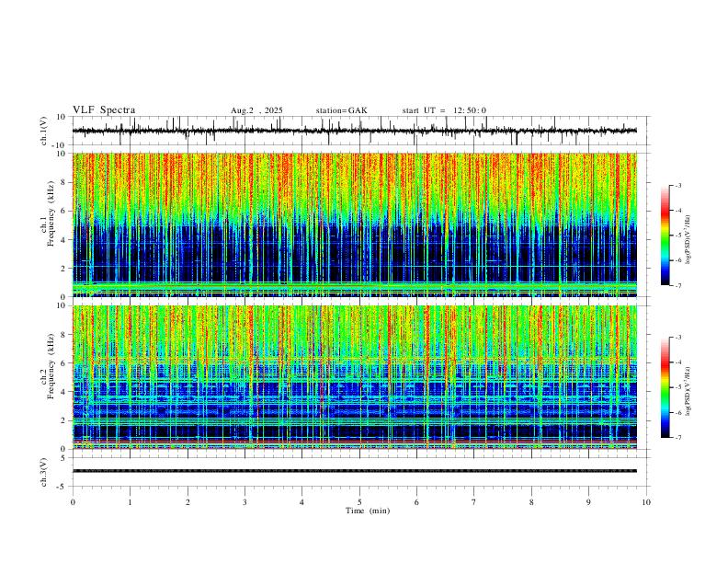This screenshot has width=728, height=563.
Task: Click the "-7" tick on ch.1 colorbar
Action: (x=677, y=285)
